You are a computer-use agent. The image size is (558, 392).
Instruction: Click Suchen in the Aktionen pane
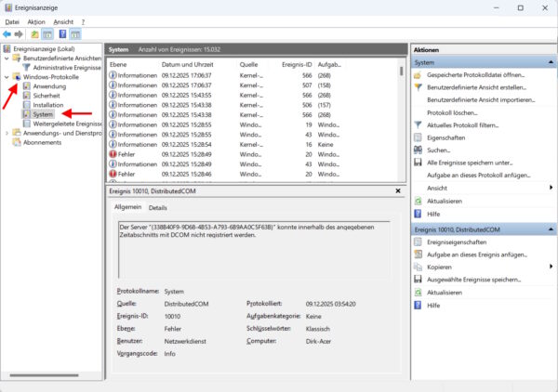(x=438, y=150)
